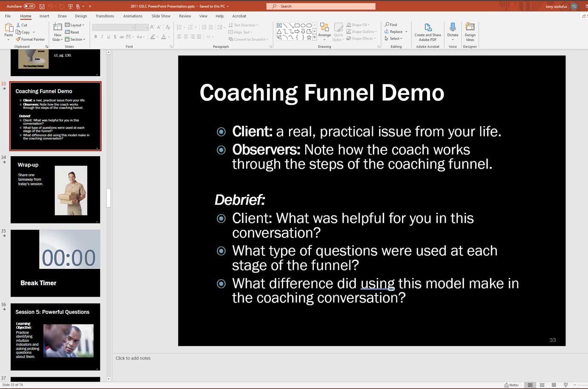Click the Redo arrow icon
This screenshot has width=588, height=389.
point(62,6)
